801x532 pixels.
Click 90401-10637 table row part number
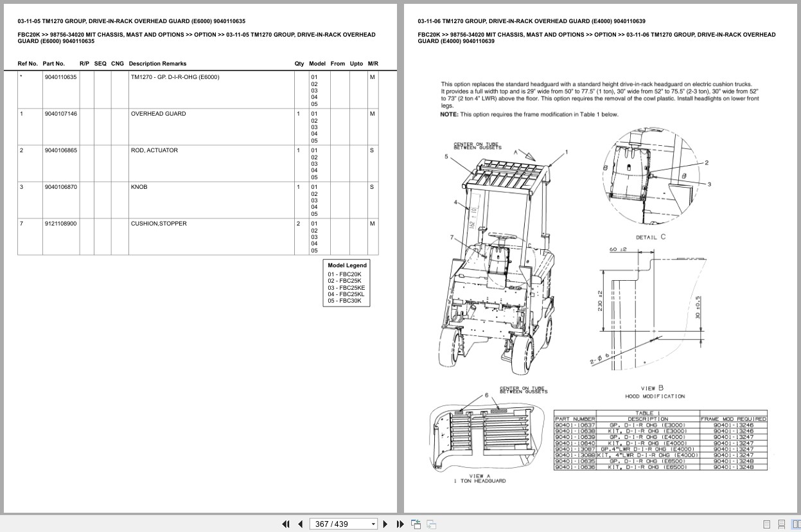click(575, 425)
